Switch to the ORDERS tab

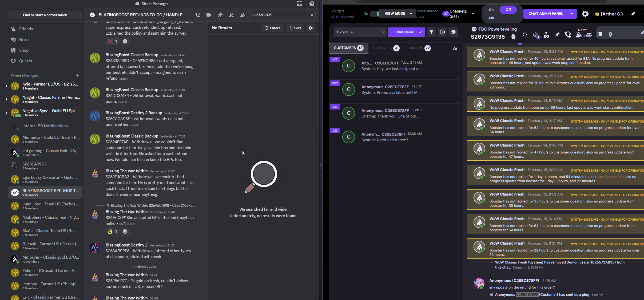[420, 48]
